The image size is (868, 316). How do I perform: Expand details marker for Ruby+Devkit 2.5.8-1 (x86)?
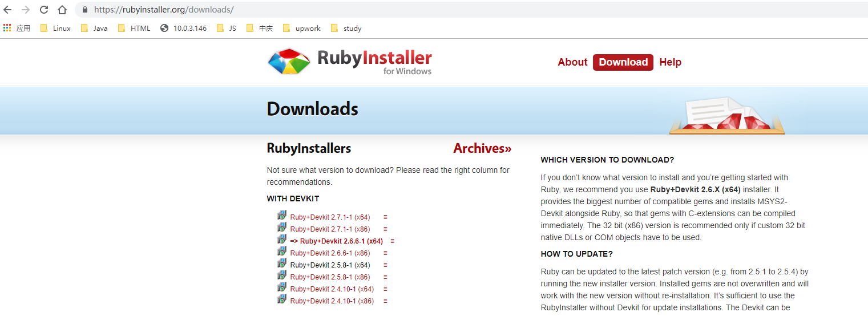[x=385, y=277]
